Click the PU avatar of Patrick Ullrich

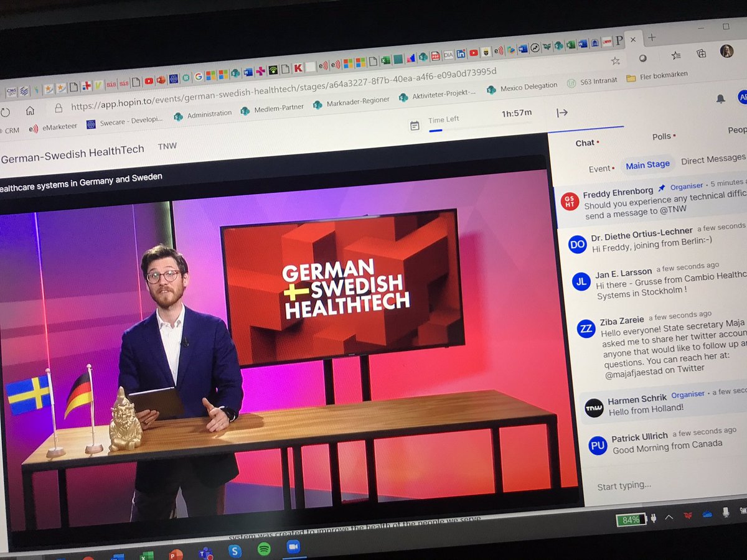pos(598,446)
